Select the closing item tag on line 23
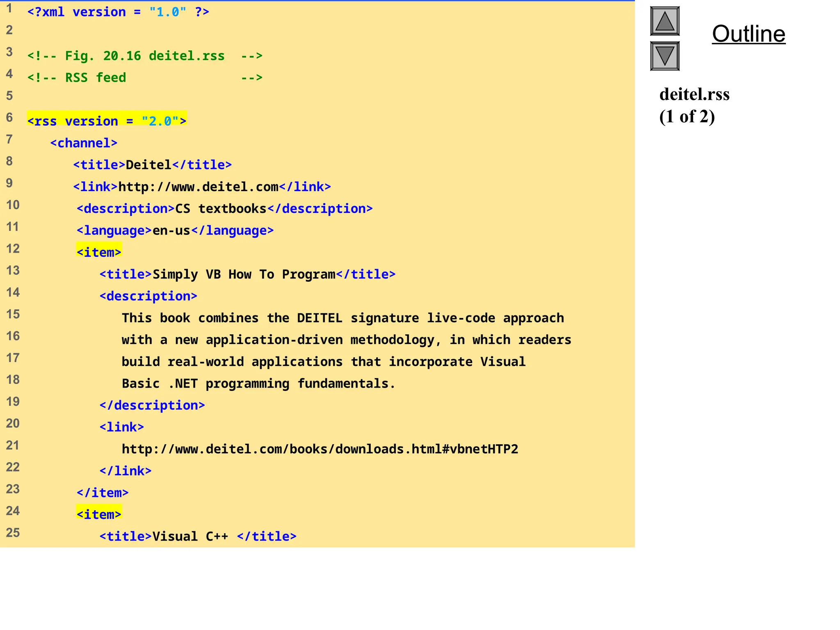840x630 pixels. point(103,493)
